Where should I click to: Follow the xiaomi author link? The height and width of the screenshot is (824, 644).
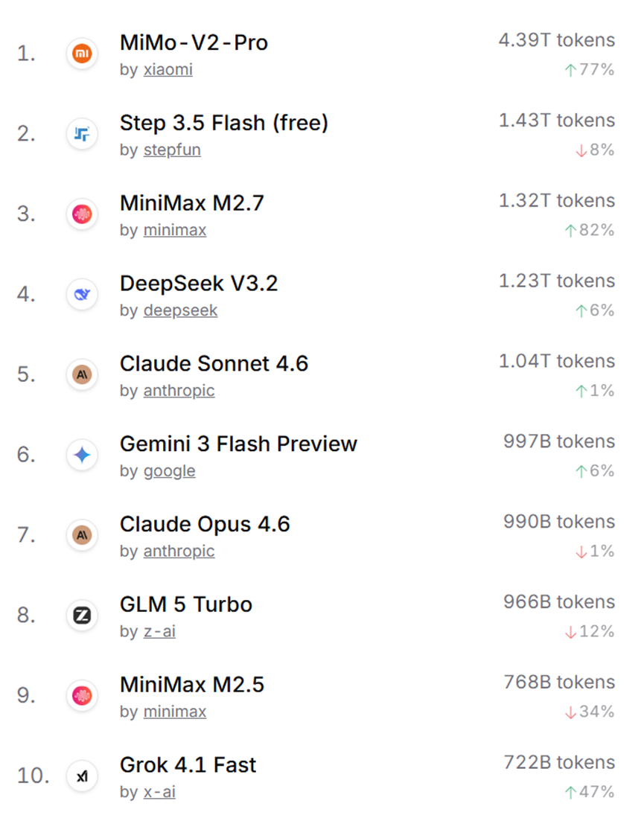168,70
